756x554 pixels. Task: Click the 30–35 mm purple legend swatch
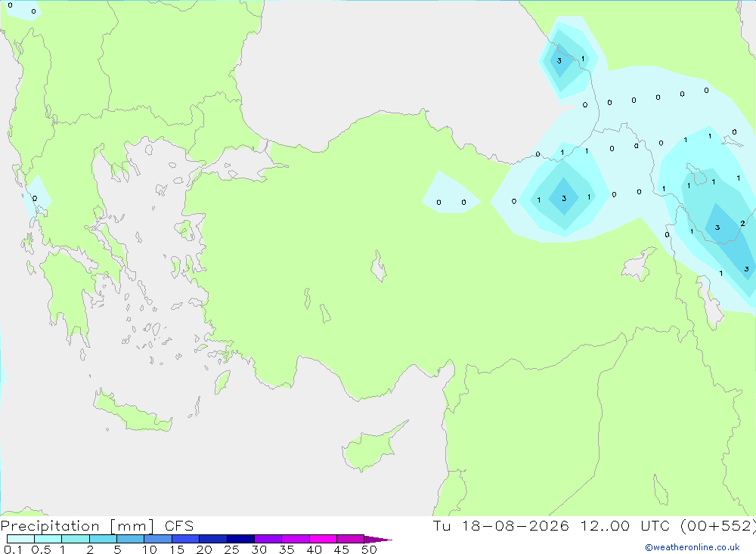268,539
